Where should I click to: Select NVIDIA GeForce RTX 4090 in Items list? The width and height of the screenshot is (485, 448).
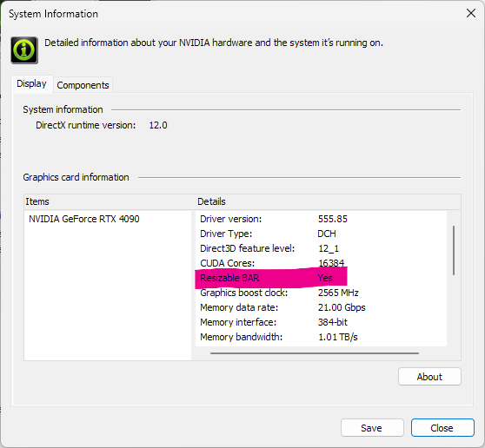84,219
